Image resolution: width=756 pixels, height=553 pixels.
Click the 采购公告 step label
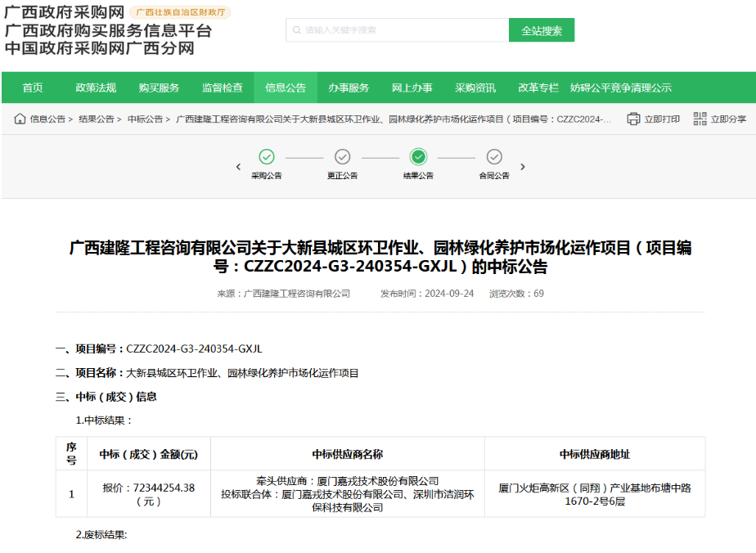pyautogui.click(x=267, y=176)
